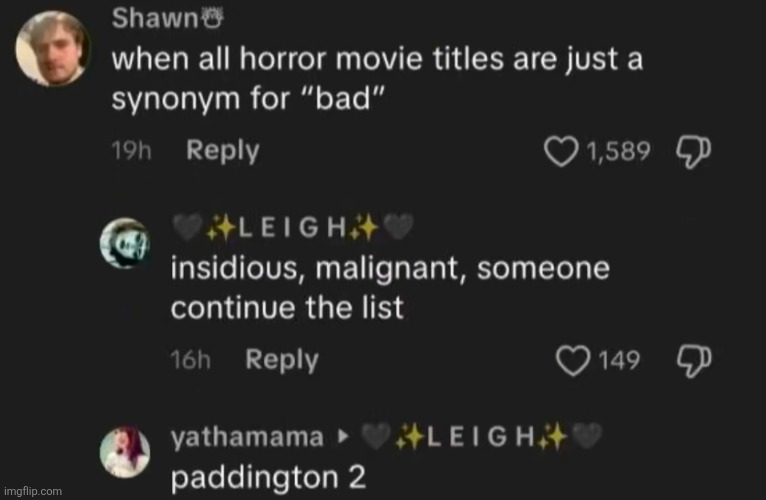Click the 16h timestamp

click(x=191, y=360)
